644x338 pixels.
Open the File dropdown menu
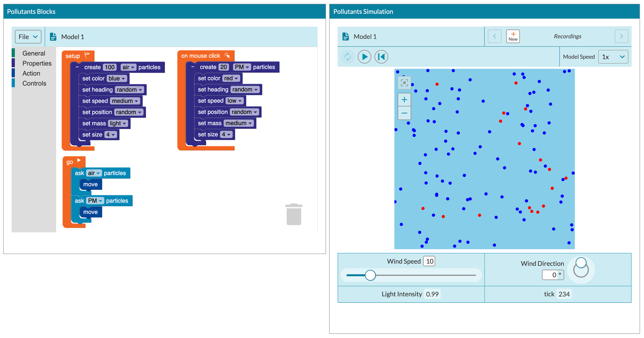[28, 37]
